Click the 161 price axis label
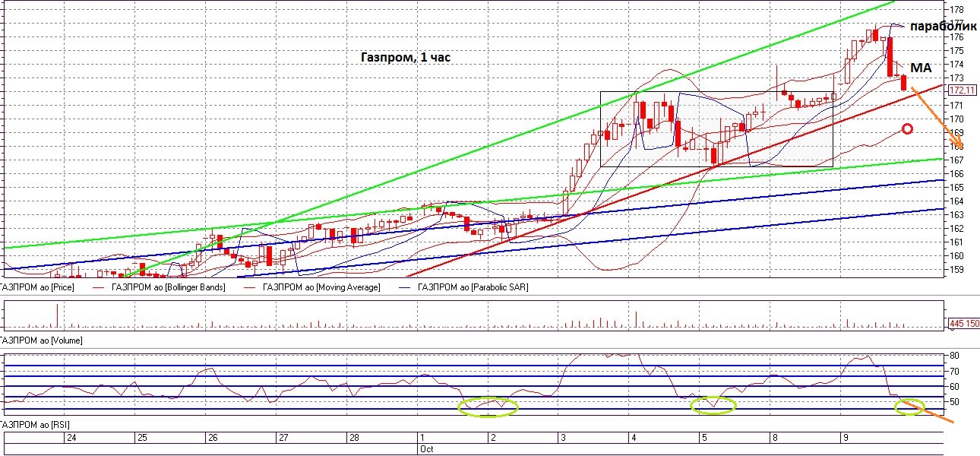The width and height of the screenshot is (980, 456). coord(956,242)
